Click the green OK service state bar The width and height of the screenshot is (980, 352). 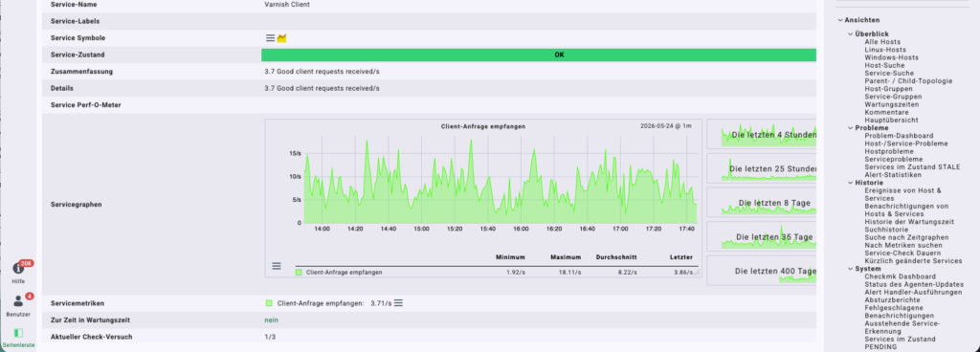coord(539,55)
